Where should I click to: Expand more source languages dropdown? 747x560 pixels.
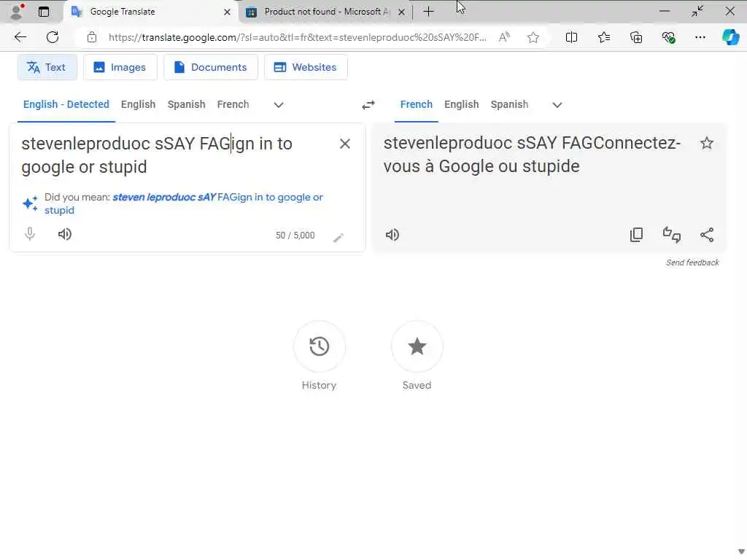point(279,105)
